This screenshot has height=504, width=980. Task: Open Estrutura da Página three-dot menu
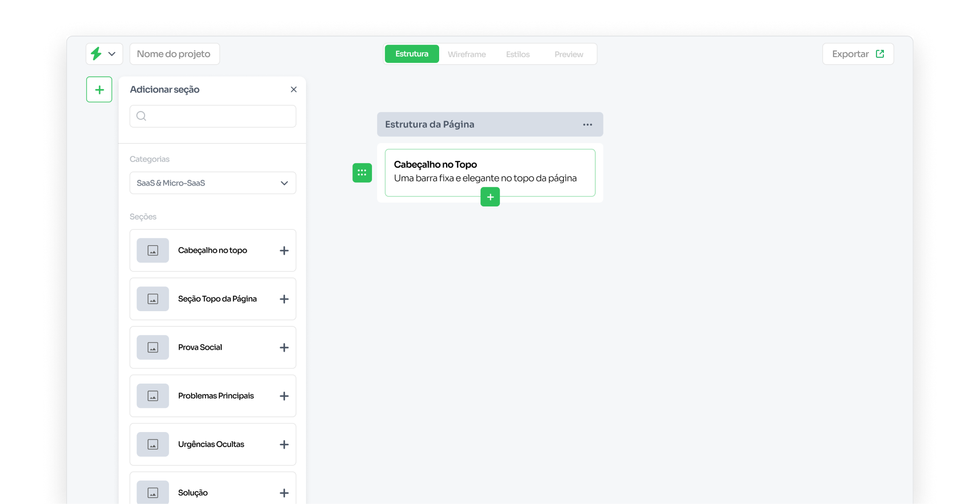[588, 125]
